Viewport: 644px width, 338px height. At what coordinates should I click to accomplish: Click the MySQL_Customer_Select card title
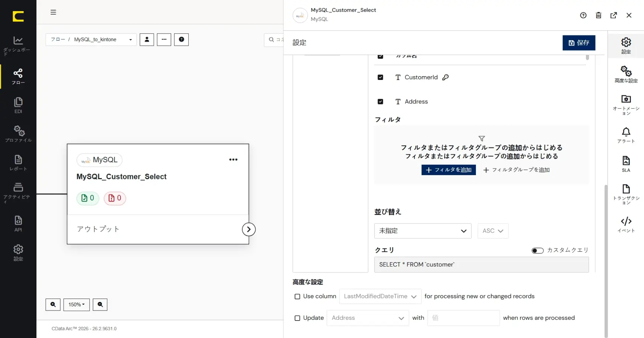tap(122, 177)
